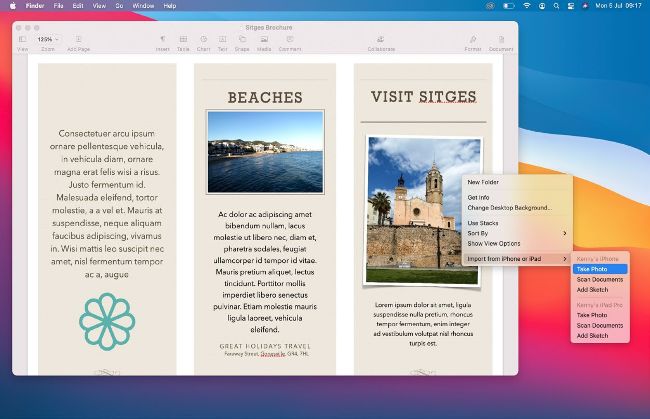Open the Shape toolbar icon

click(x=242, y=40)
